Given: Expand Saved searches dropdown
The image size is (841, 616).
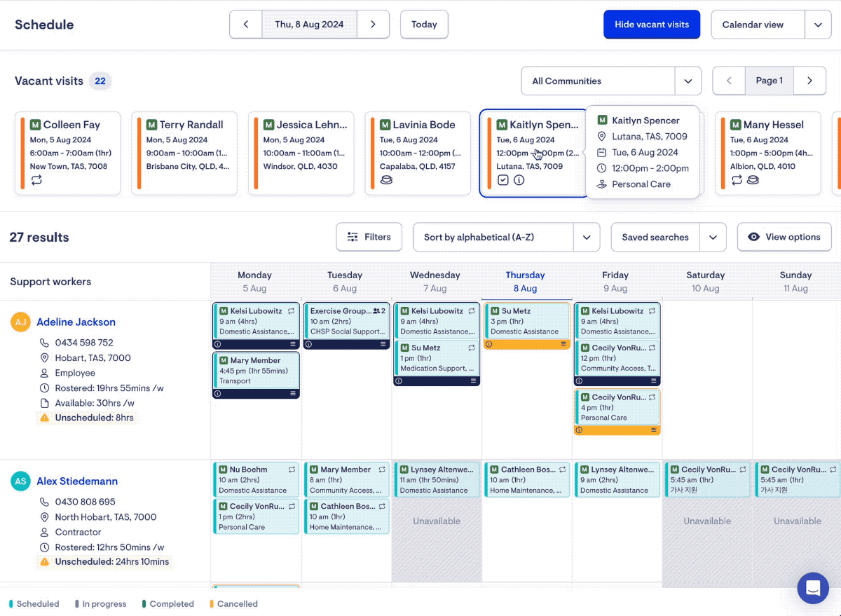Looking at the screenshot, I should tap(713, 238).
